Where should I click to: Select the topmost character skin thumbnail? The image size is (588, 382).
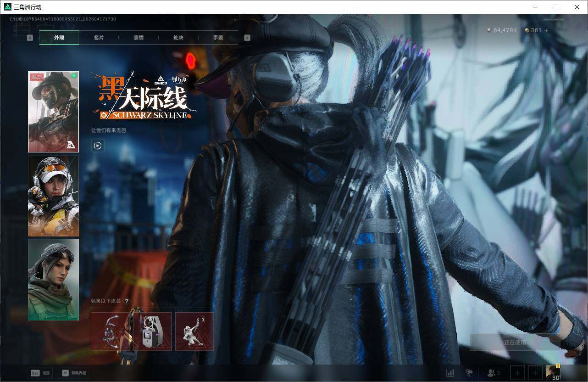(x=53, y=111)
